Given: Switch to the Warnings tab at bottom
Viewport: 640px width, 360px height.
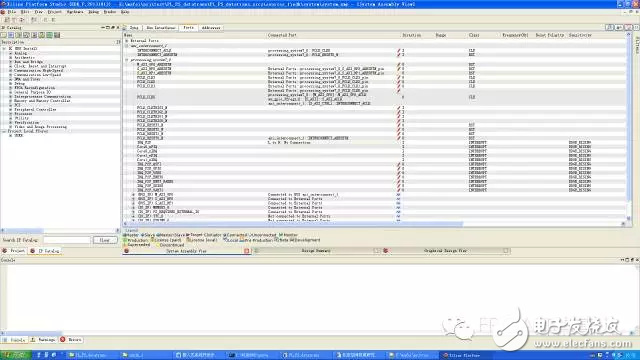Looking at the screenshot, I should pos(44,340).
